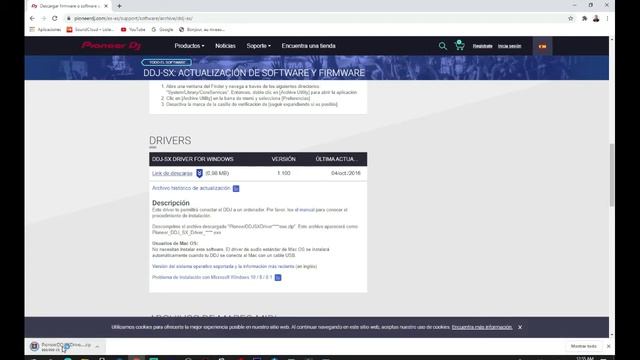The height and width of the screenshot is (360, 640).
Task: Click the Link de descarga driver link
Action: coord(172,173)
